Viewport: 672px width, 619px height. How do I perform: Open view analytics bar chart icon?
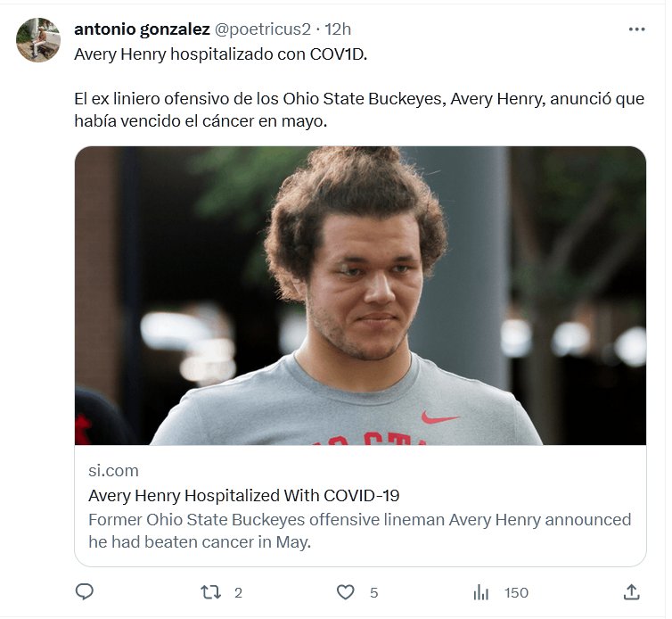tap(481, 591)
